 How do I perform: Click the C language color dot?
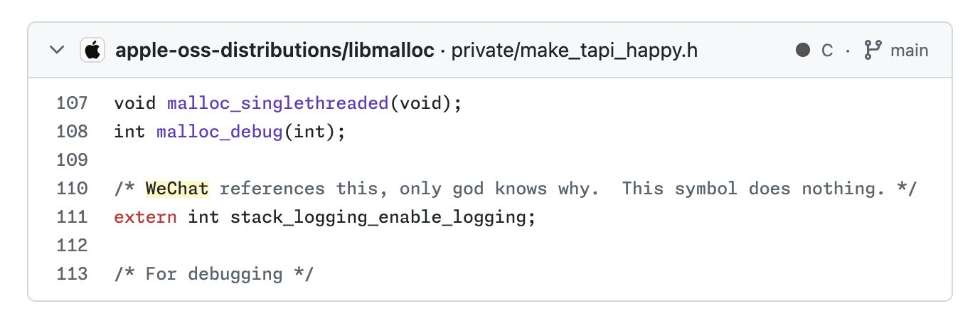[803, 51]
